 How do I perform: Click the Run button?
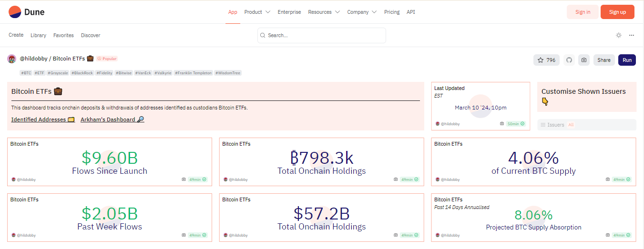627,60
